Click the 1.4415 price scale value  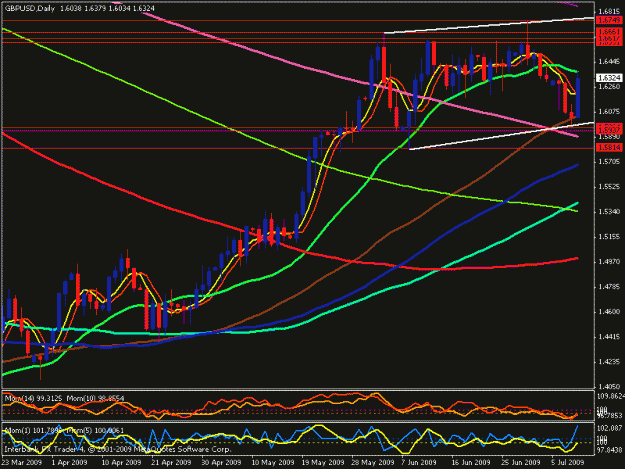coord(609,337)
